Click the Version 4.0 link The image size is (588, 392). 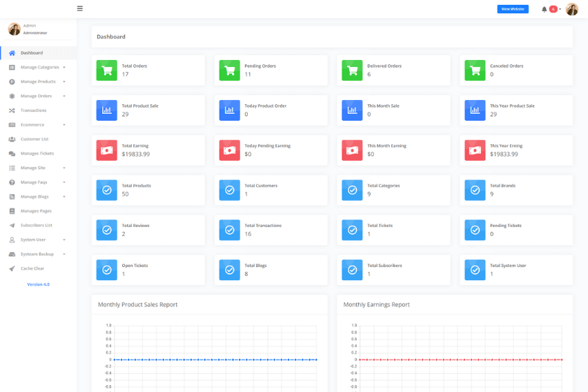pos(38,284)
